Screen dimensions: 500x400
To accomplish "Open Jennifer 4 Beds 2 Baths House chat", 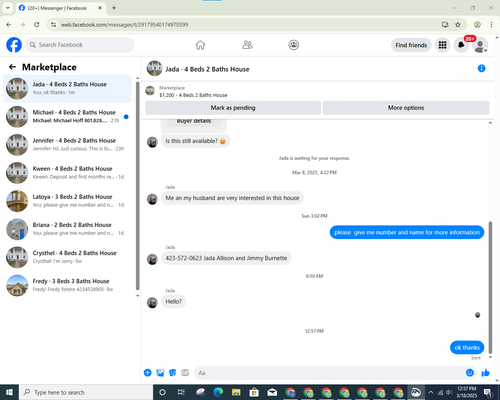I will (67, 145).
